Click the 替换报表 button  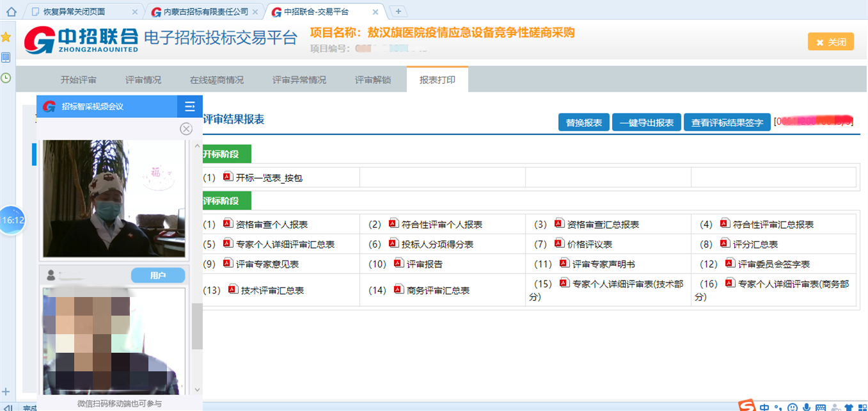tap(584, 123)
